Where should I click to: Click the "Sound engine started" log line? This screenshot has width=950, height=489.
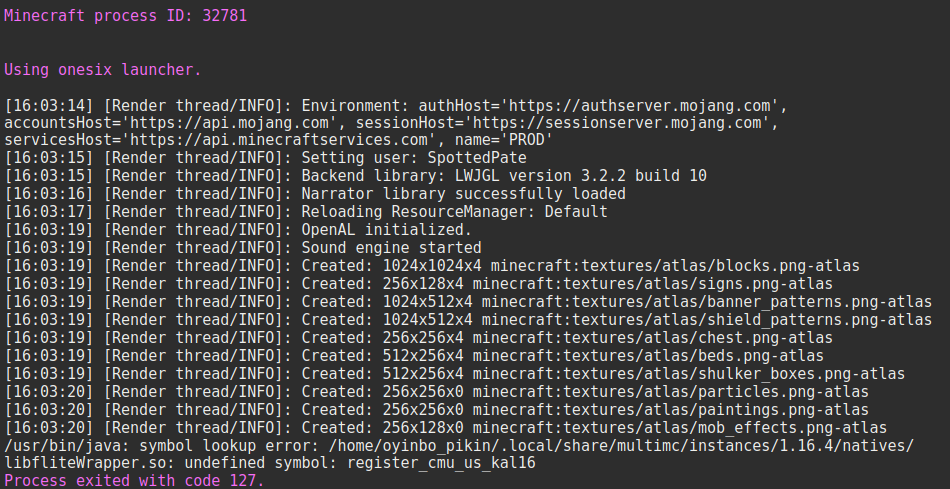[391, 248]
